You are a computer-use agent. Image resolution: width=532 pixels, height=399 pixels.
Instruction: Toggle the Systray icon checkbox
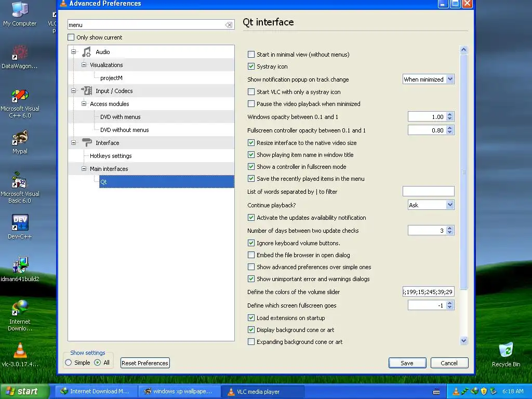point(251,66)
